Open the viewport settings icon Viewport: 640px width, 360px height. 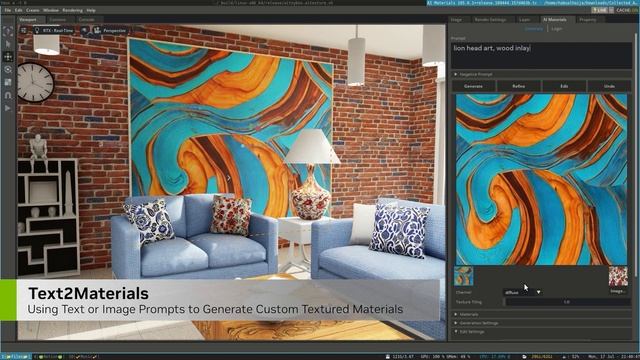(24, 31)
